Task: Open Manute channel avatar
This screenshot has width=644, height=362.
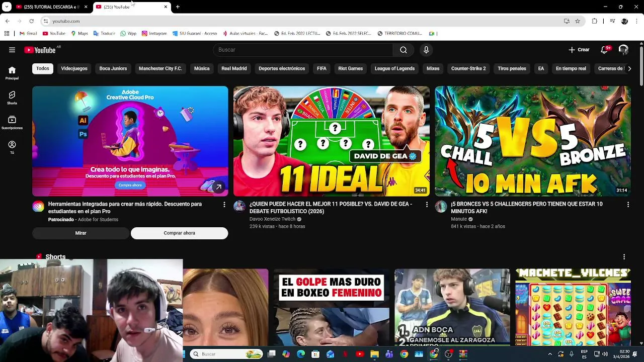Action: coord(441,206)
